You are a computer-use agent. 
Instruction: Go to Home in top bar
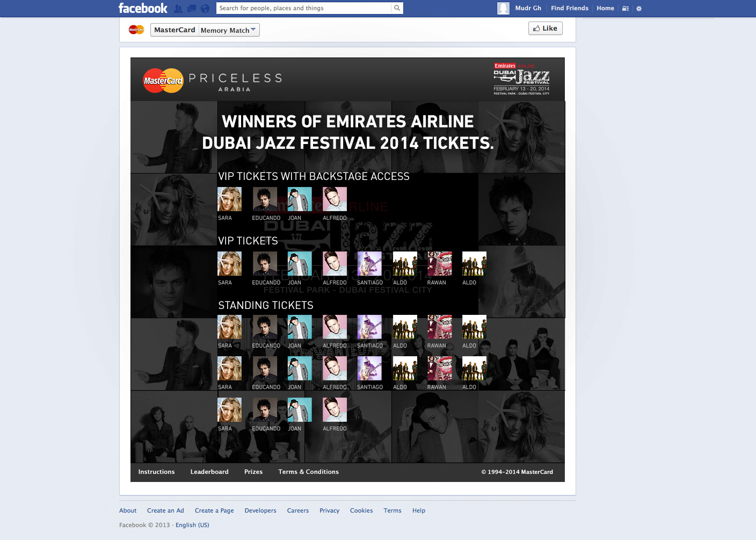[605, 8]
